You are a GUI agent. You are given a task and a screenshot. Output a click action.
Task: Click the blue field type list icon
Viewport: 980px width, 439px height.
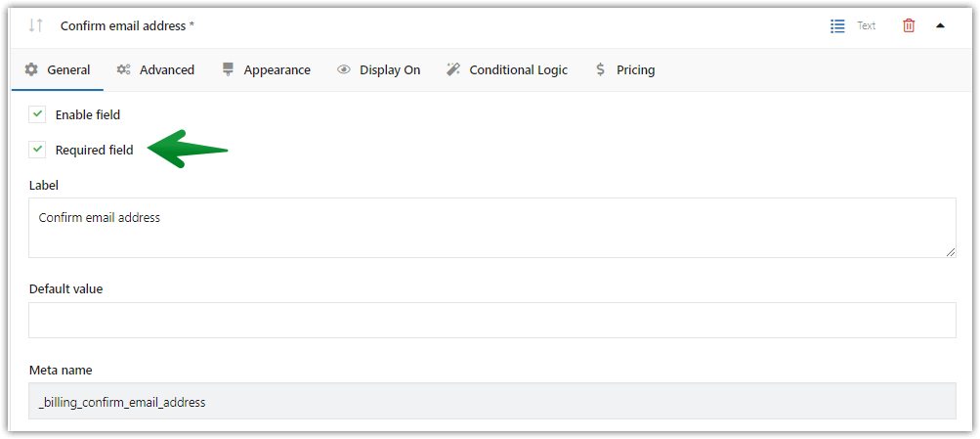(837, 25)
